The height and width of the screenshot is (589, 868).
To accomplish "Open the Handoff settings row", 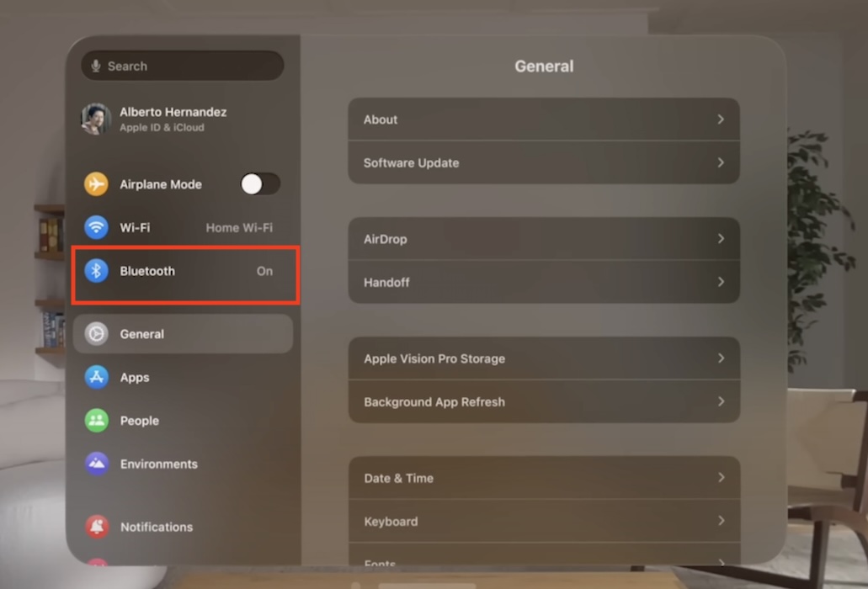I will [544, 282].
